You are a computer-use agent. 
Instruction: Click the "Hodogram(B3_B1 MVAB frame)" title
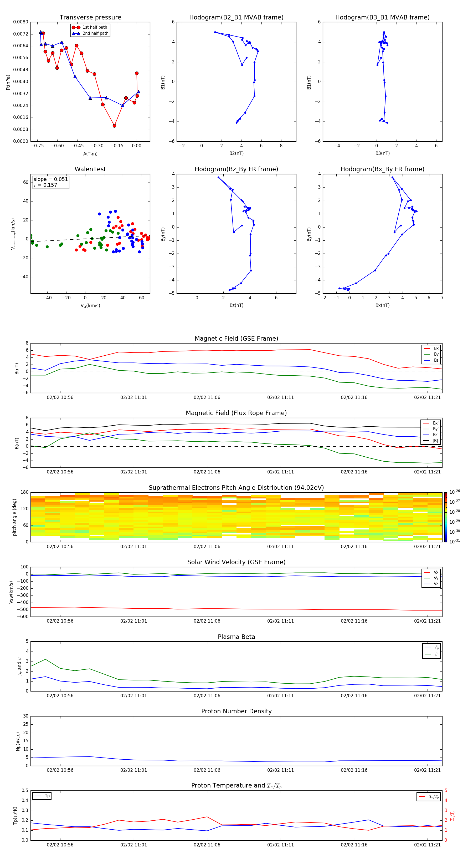coord(382,18)
